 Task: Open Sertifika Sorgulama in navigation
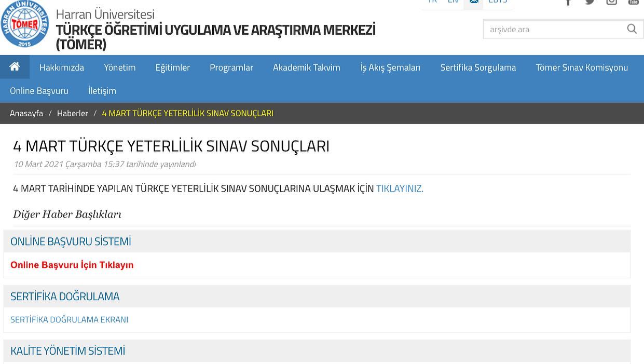click(478, 68)
